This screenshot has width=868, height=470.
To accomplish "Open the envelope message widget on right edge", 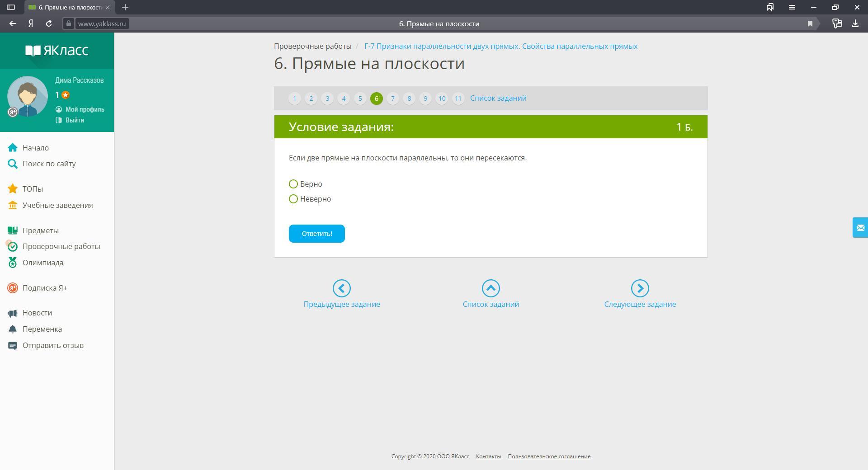I will [x=860, y=228].
